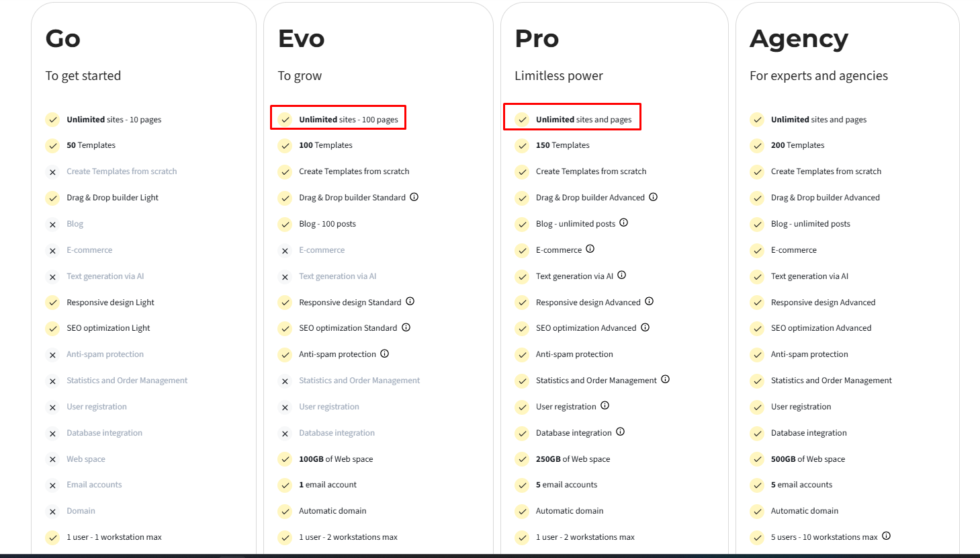The width and height of the screenshot is (980, 558).
Task: Click info icon next to Evo Drag & Drop builder Standard
Action: [x=414, y=197]
